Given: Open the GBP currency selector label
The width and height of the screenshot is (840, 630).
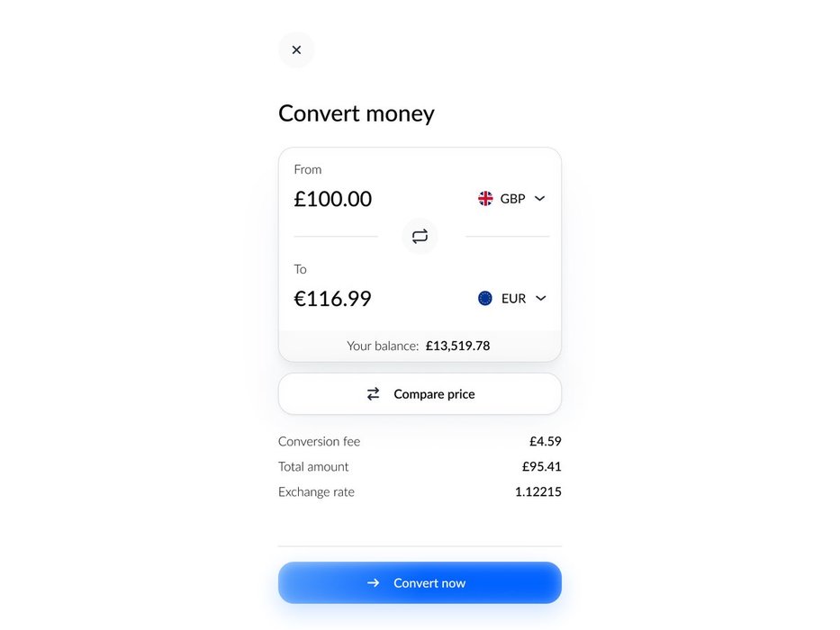Looking at the screenshot, I should 513,199.
